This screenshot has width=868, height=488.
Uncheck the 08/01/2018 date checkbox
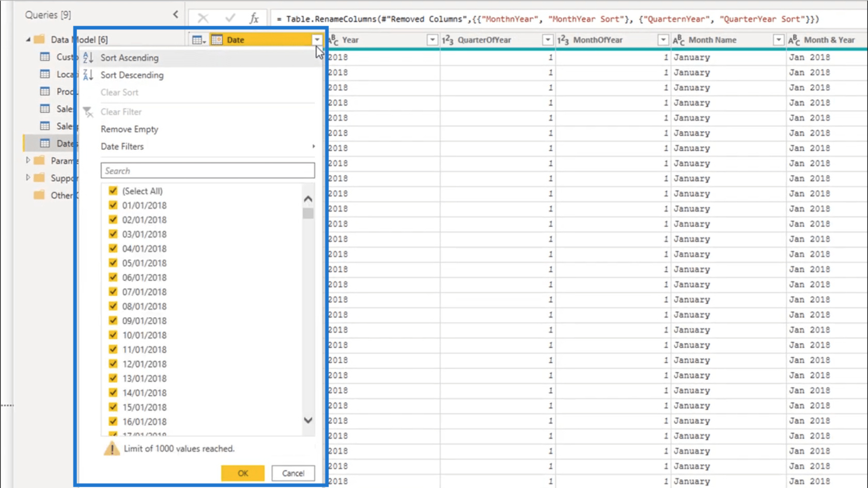(x=113, y=306)
